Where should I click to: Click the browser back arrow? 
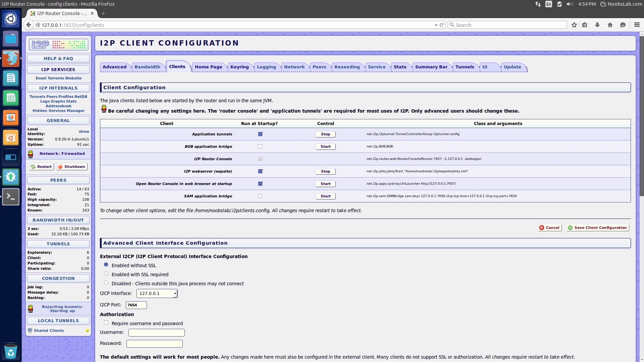coord(29,25)
